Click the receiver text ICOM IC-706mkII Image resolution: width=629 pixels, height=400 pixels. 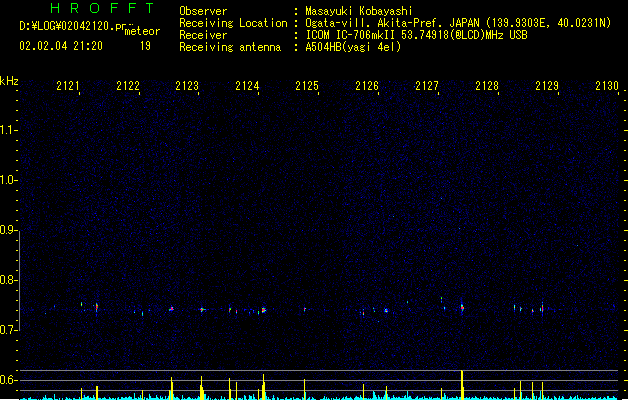click(351, 35)
